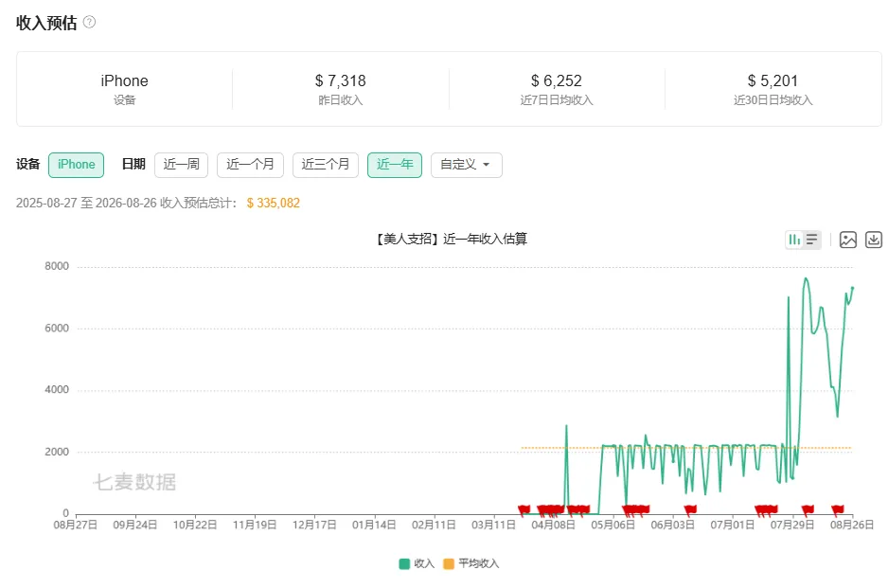The width and height of the screenshot is (888, 588).
Task: Click the revenue peak on the line chart
Action: click(806, 278)
